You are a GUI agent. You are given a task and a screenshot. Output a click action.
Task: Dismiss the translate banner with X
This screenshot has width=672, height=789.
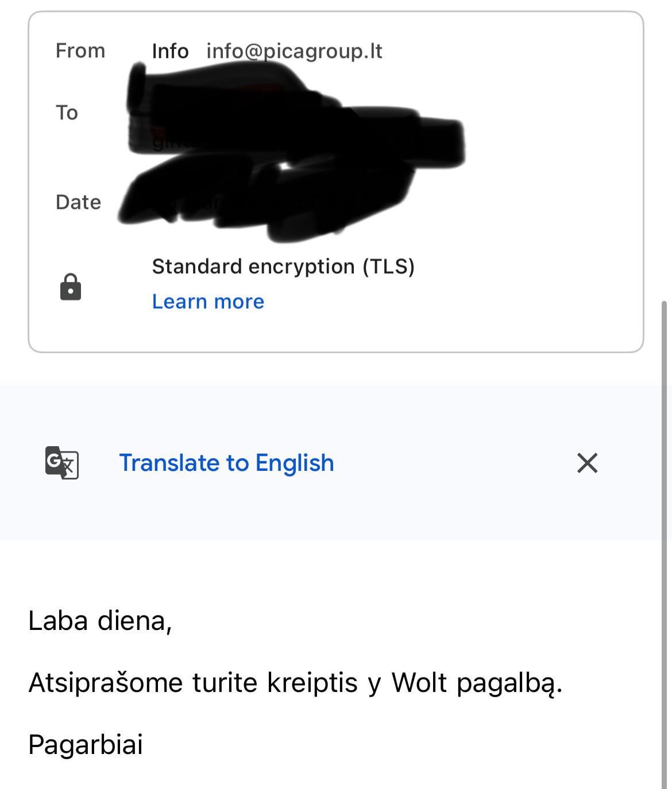587,463
